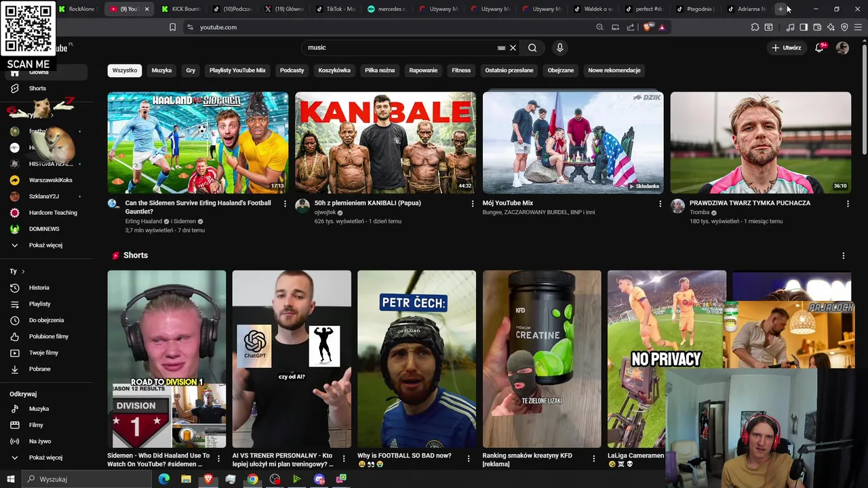Click the Utwórz create button

[x=786, y=47]
